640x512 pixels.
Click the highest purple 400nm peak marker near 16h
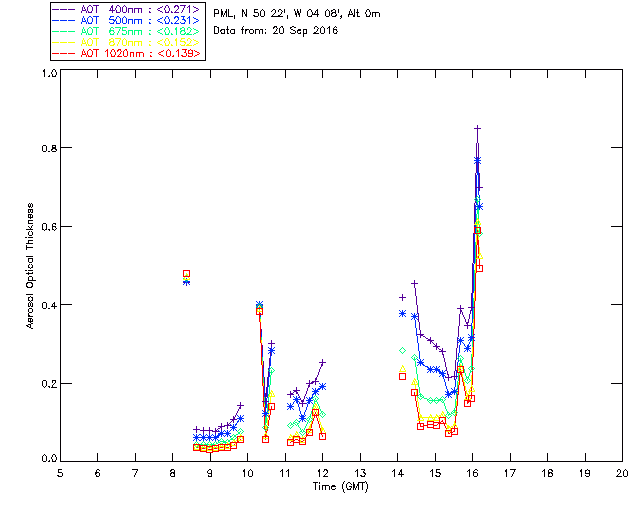pyautogui.click(x=477, y=129)
